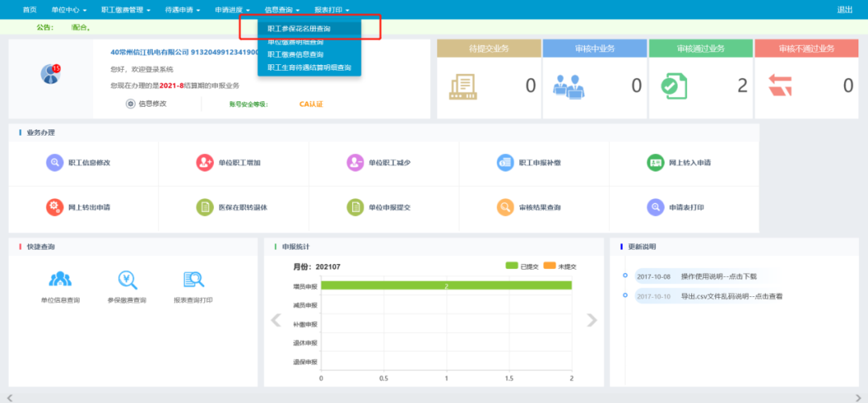This screenshot has height=403, width=868.
Task: Open 单位职工增加 via its red icon
Action: tap(205, 162)
